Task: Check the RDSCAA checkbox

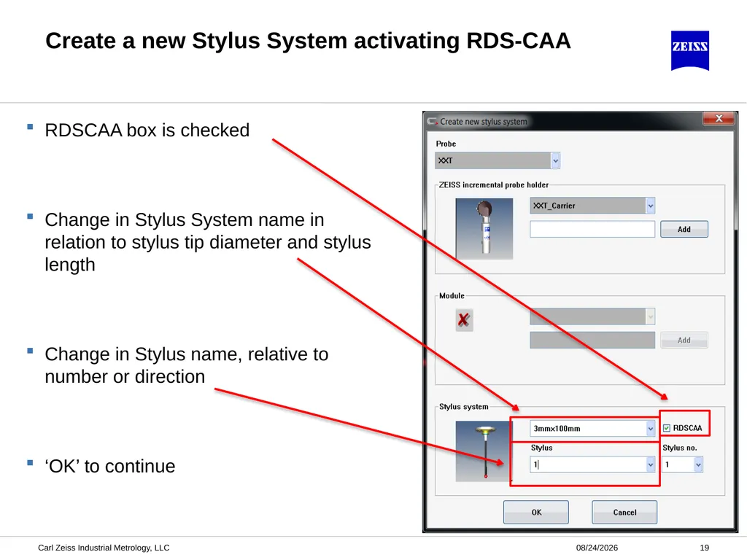Action: click(x=667, y=428)
